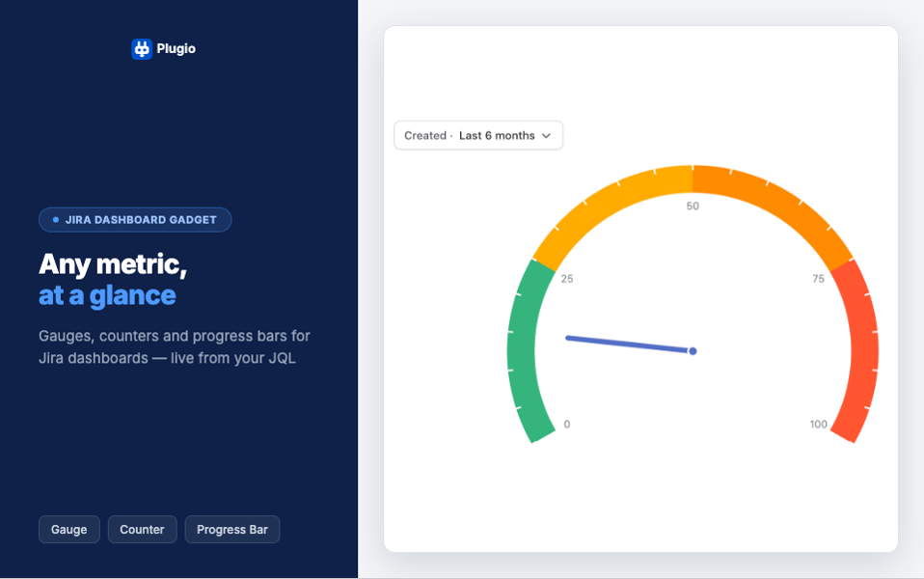Open the Created Last 6 months dropdown
The width and height of the screenshot is (924, 579).
(x=477, y=136)
